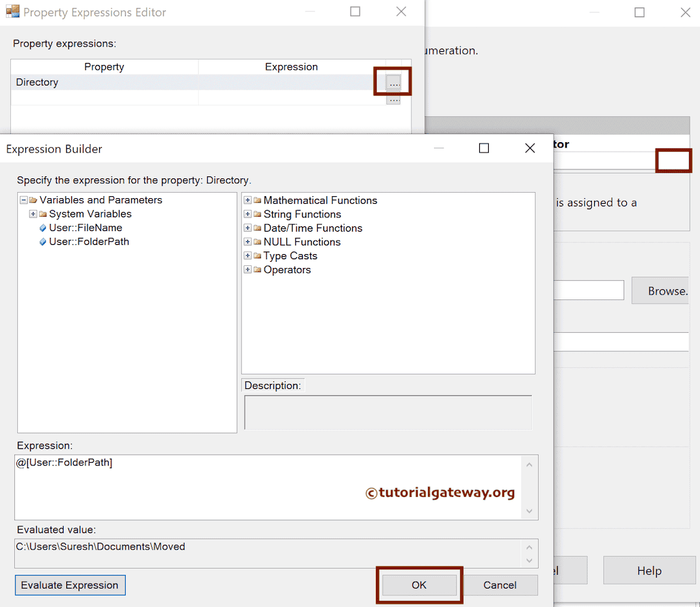Close the Property Expressions Editor window

401,12
